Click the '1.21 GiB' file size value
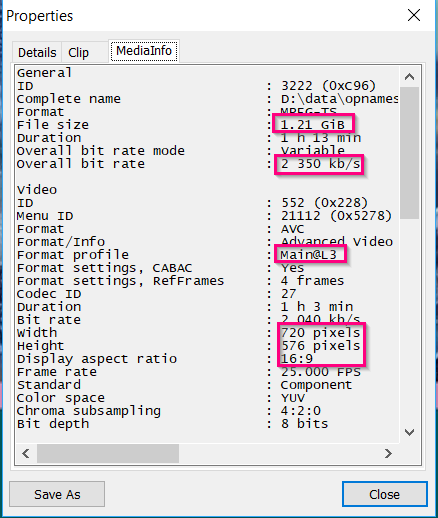 [x=312, y=125]
